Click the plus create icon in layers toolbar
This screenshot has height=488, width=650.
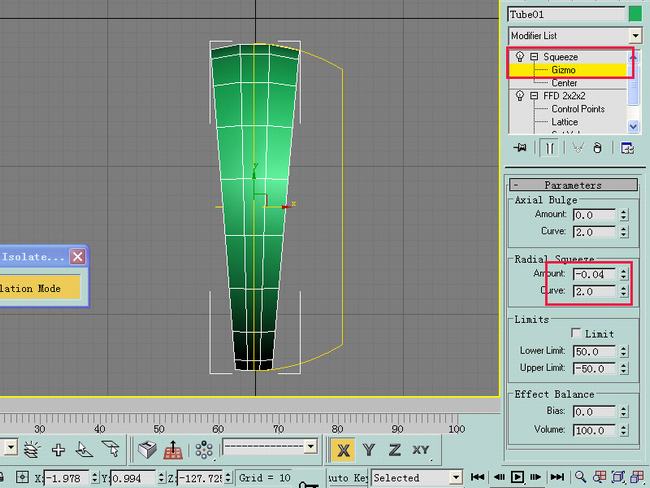(x=58, y=450)
